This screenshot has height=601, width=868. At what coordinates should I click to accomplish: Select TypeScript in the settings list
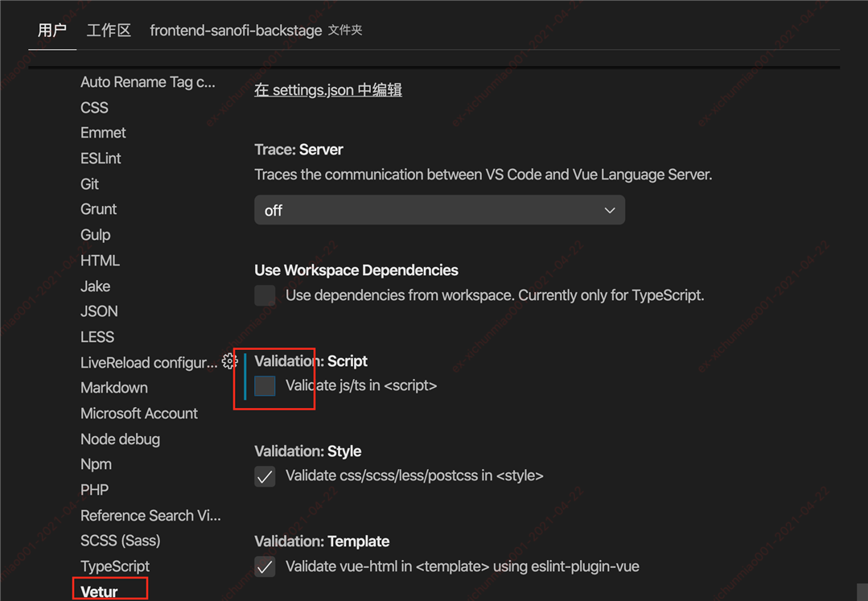point(115,566)
